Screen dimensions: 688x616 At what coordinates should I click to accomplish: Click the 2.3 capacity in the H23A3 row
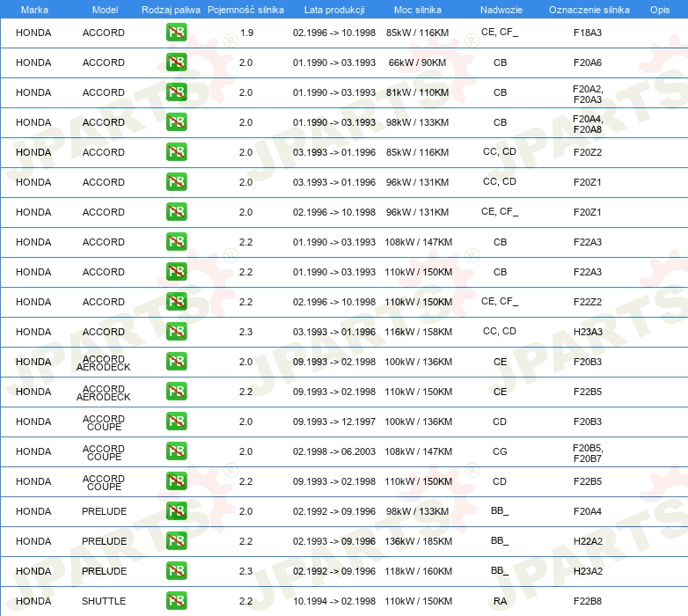245,332
